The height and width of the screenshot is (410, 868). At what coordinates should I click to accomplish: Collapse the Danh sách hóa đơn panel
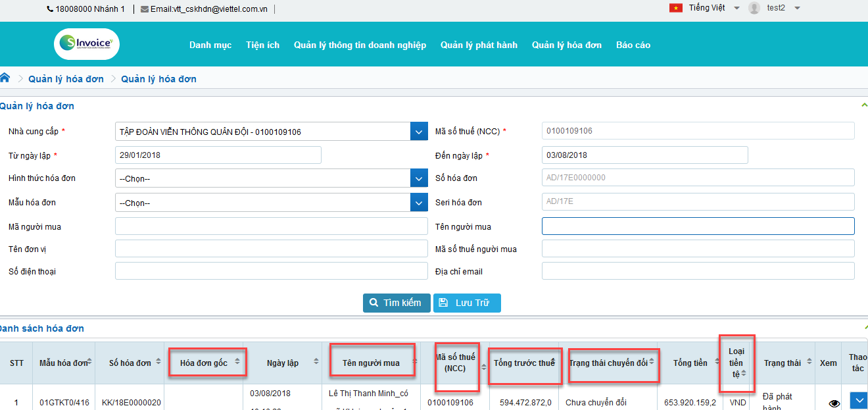pos(864,328)
